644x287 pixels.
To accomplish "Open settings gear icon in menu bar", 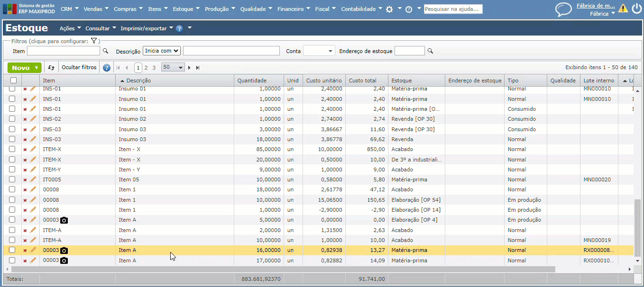I will (x=389, y=9).
